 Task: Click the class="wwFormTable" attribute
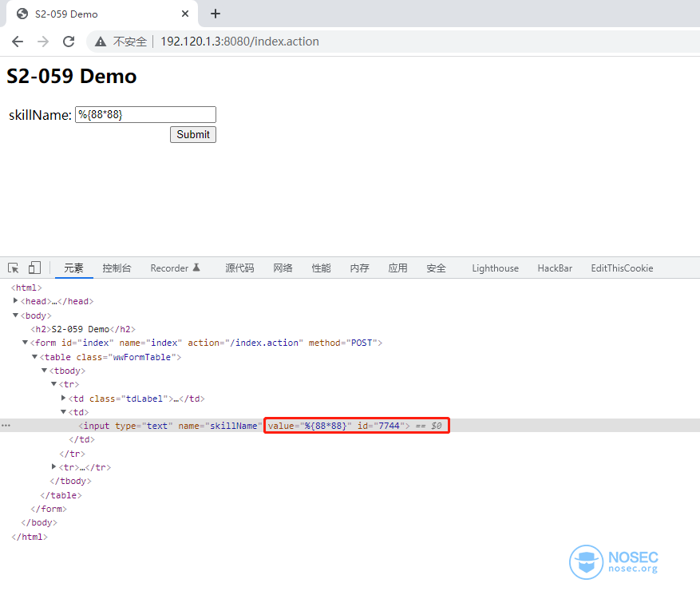(126, 357)
